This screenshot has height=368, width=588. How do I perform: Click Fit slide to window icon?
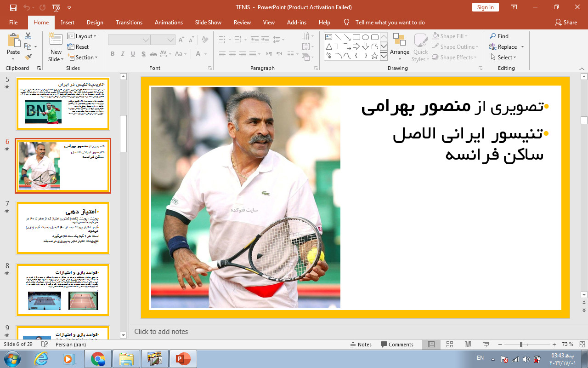coord(582,345)
